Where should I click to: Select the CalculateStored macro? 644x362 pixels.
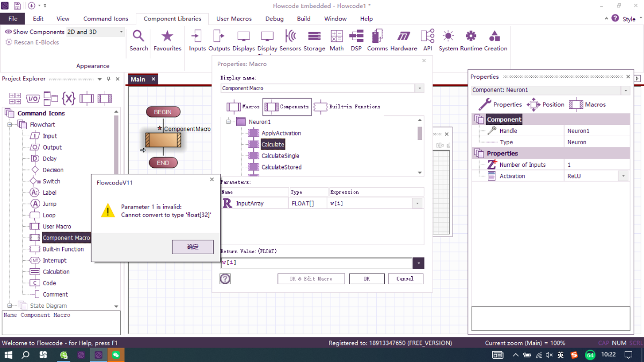(281, 167)
